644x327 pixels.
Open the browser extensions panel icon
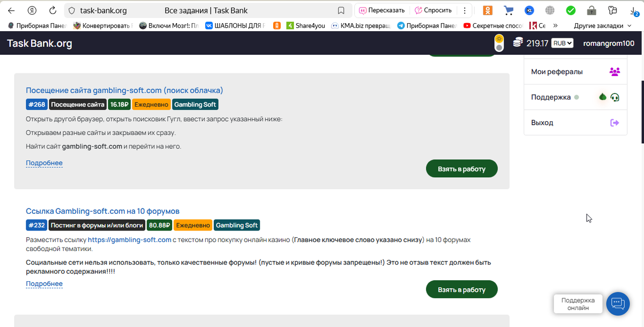tap(612, 10)
